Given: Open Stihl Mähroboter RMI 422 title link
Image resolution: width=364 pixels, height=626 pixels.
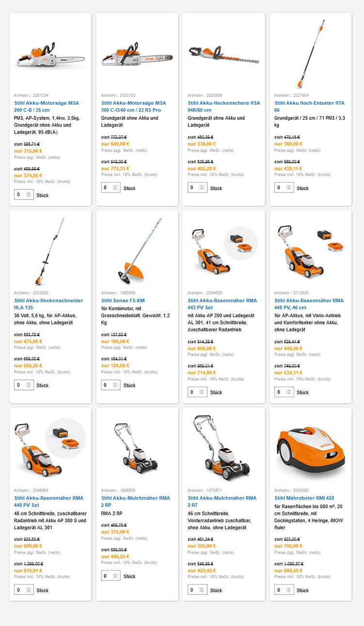Looking at the screenshot, I should (x=304, y=498).
